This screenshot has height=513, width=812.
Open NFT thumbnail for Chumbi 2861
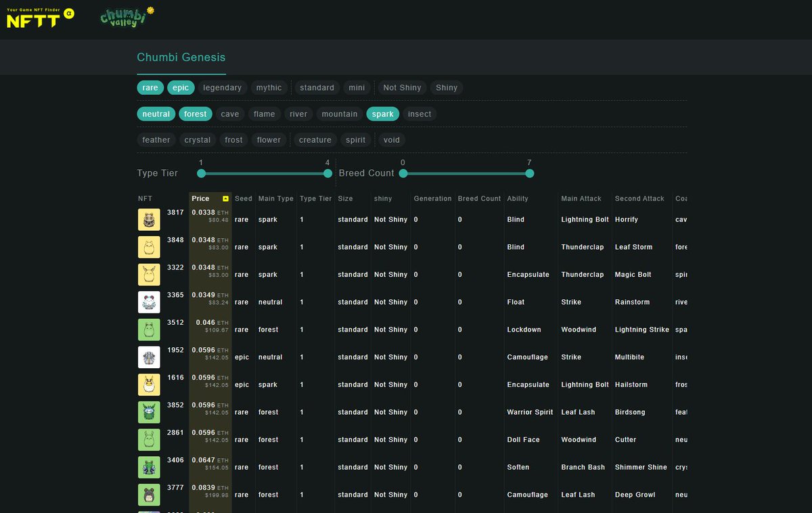click(x=149, y=439)
